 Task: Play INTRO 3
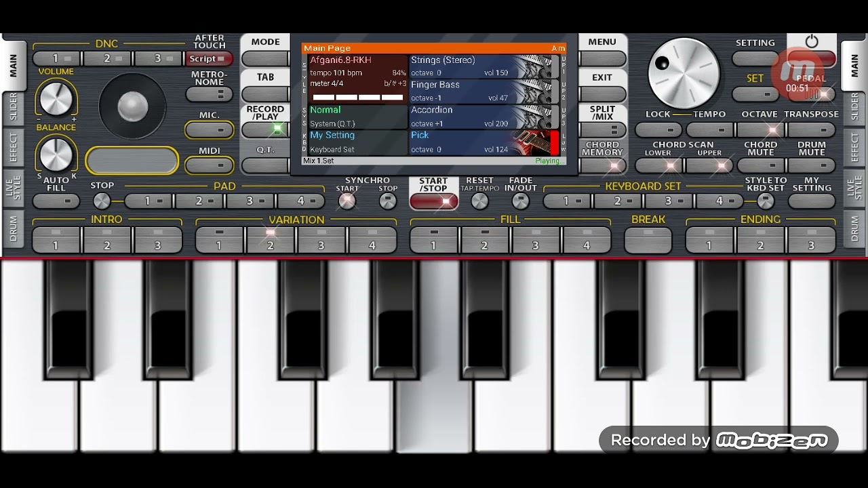point(158,241)
